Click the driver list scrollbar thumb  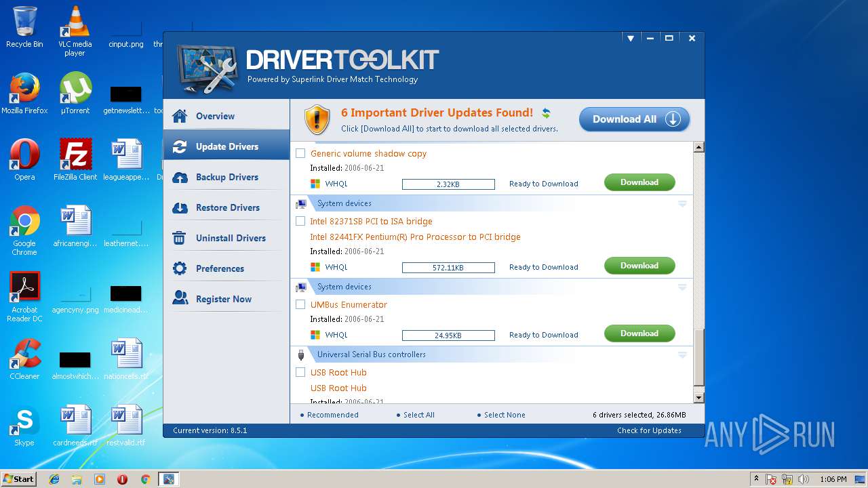click(699, 357)
